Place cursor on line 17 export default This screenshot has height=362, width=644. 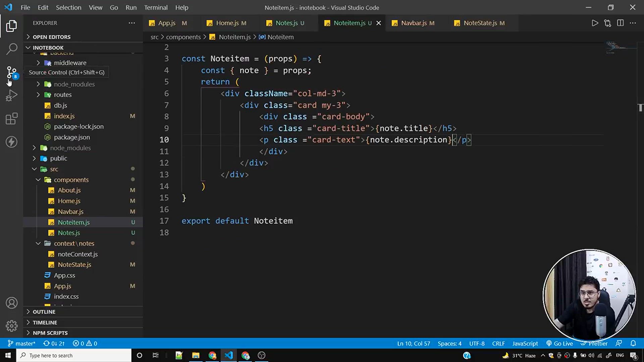237,221
